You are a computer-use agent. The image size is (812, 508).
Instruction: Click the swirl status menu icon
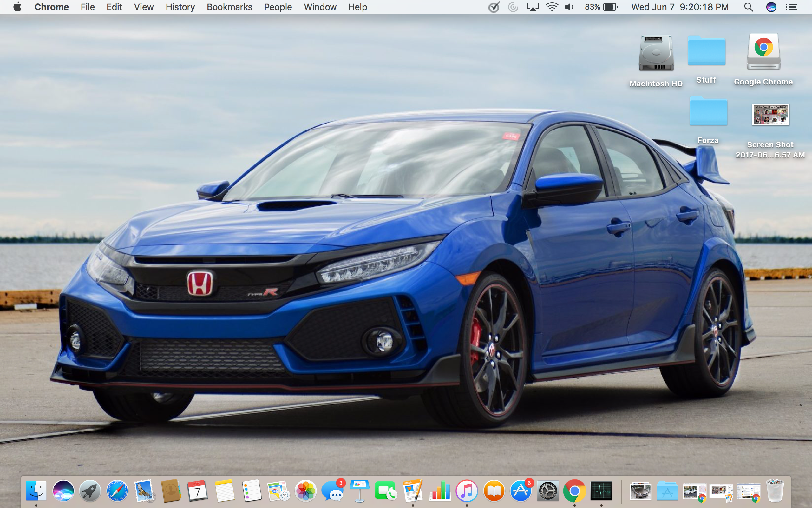513,7
